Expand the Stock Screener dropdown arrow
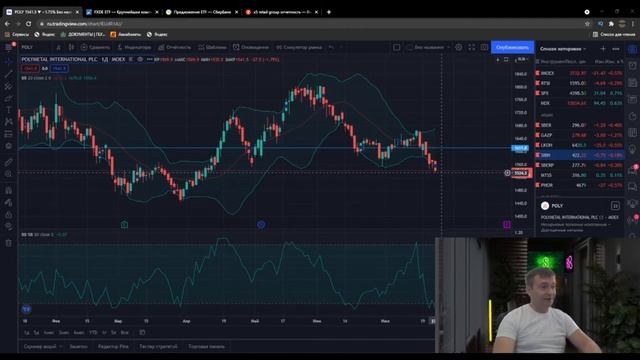This screenshot has width=640, height=360. click(61, 347)
